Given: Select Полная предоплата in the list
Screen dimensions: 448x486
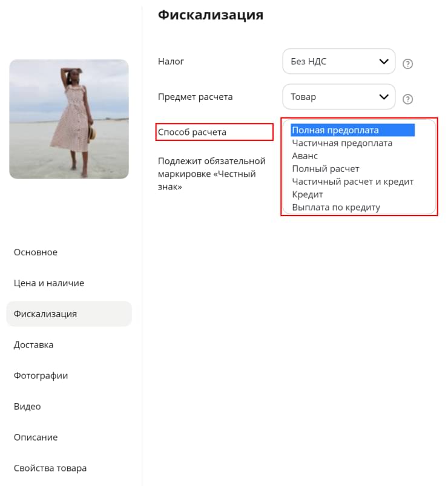Looking at the screenshot, I should [x=353, y=130].
